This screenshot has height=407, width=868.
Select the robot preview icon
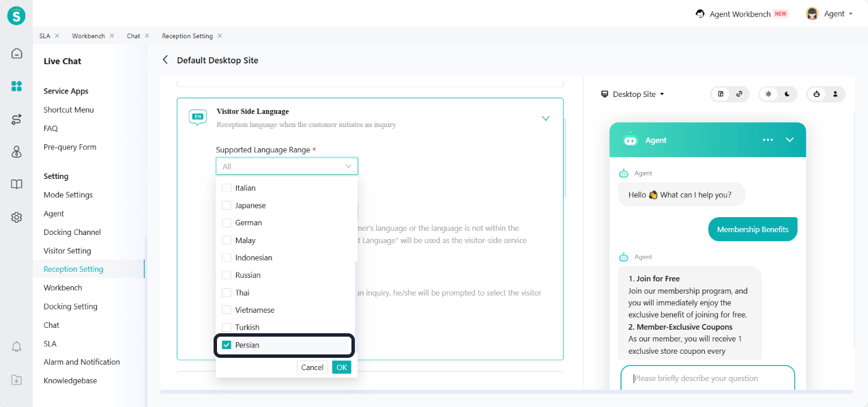tap(817, 94)
